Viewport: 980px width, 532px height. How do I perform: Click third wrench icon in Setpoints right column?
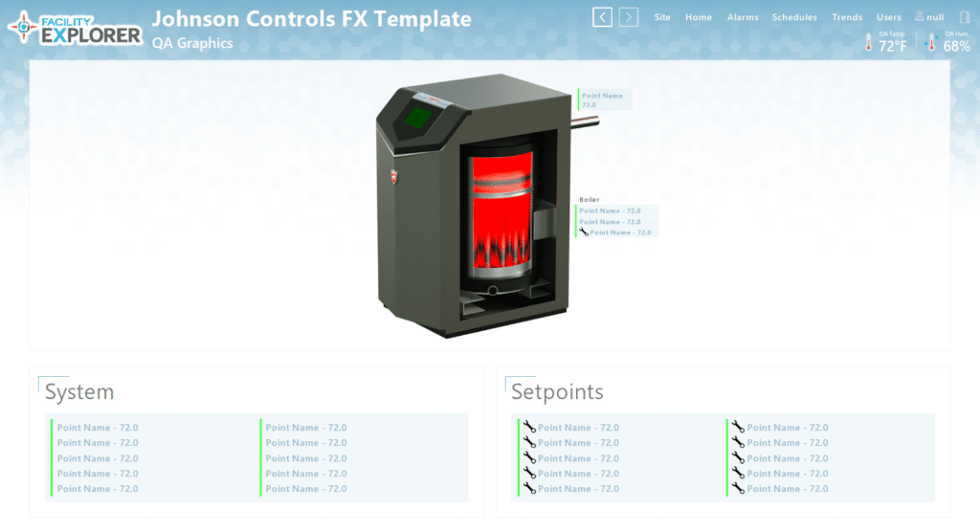click(x=738, y=457)
